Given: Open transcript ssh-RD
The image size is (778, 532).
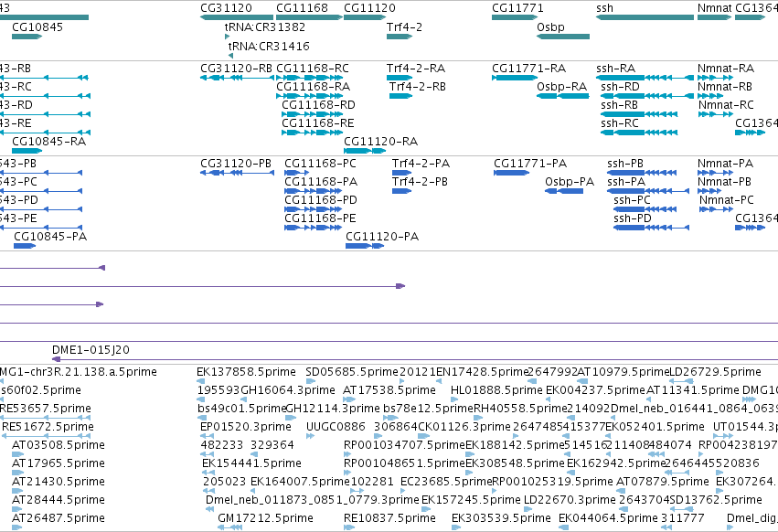Looking at the screenshot, I should click(x=620, y=87).
